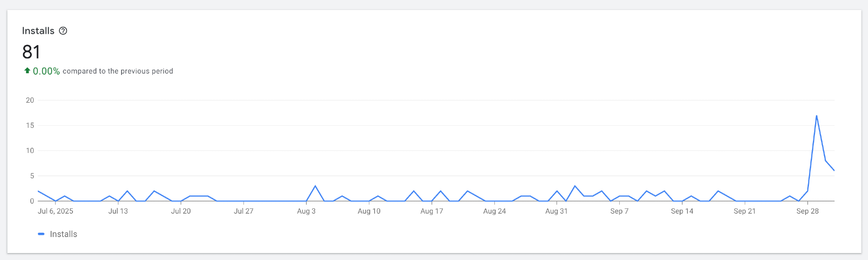The height and width of the screenshot is (260, 868).
Task: Click the Installs card heading
Action: click(x=38, y=31)
